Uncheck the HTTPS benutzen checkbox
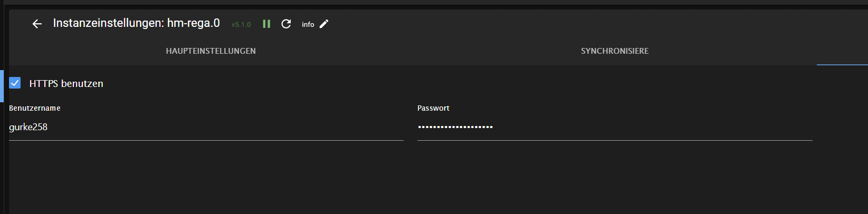868x214 pixels. tap(15, 83)
